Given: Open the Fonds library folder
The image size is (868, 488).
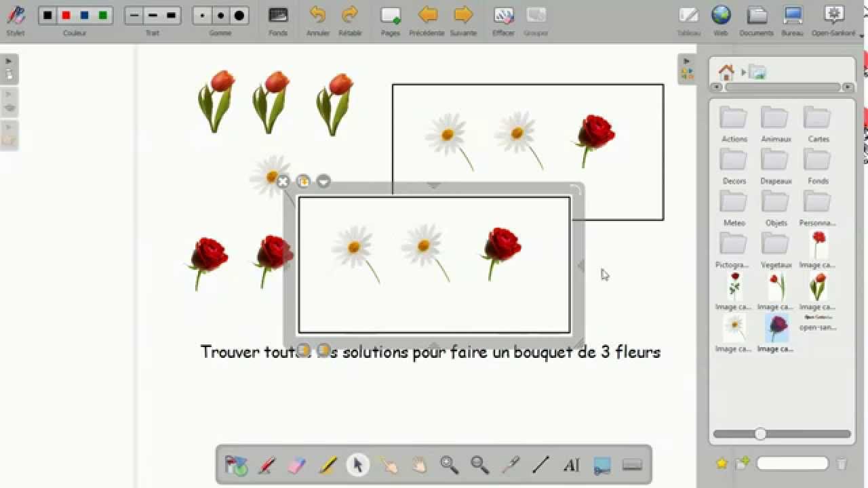Looking at the screenshot, I should (x=818, y=167).
